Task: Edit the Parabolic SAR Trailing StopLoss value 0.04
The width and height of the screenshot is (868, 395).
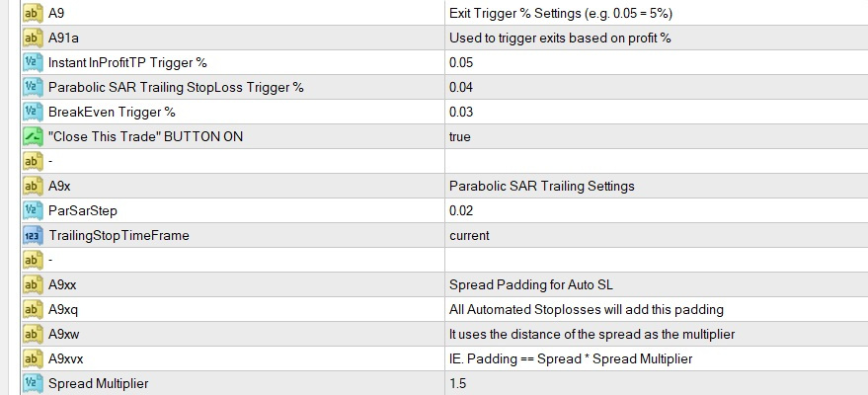Action: (460, 87)
